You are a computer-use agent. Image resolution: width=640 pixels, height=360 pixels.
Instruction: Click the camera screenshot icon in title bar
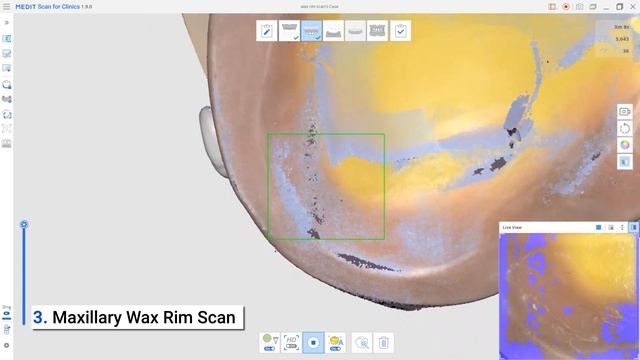[x=579, y=7]
